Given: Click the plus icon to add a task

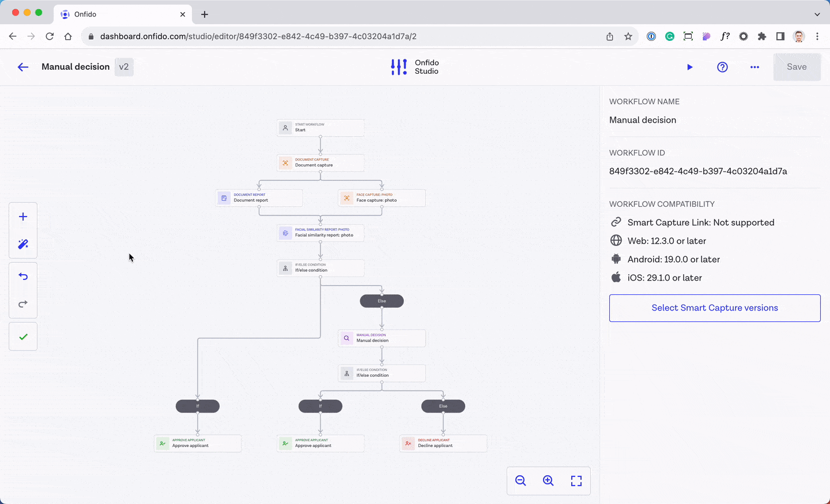Looking at the screenshot, I should point(23,217).
